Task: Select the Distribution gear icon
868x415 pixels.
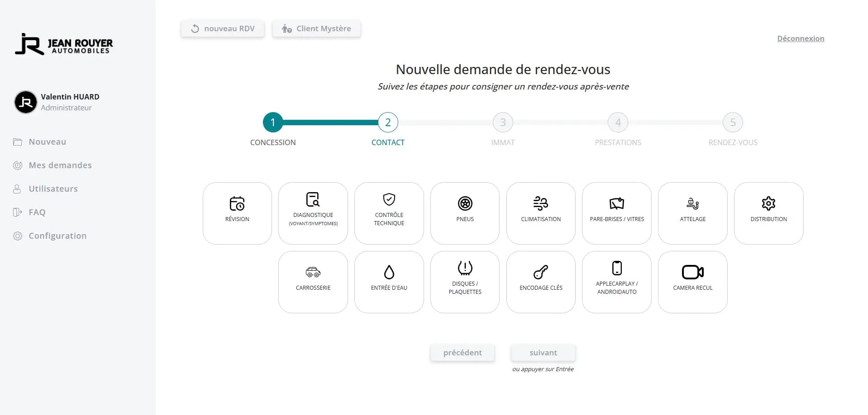Action: [768, 204]
